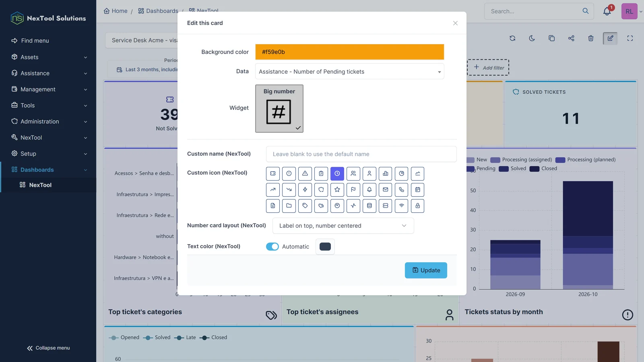This screenshot has height=362, width=644.
Task: Delete dashboard with trash icon
Action: (591, 38)
